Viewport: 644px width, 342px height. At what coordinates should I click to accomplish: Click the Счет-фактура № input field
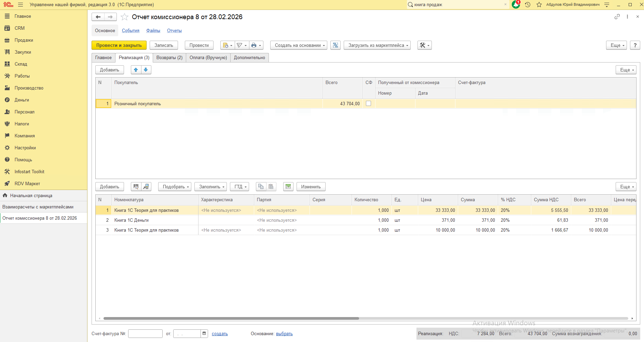pos(145,333)
